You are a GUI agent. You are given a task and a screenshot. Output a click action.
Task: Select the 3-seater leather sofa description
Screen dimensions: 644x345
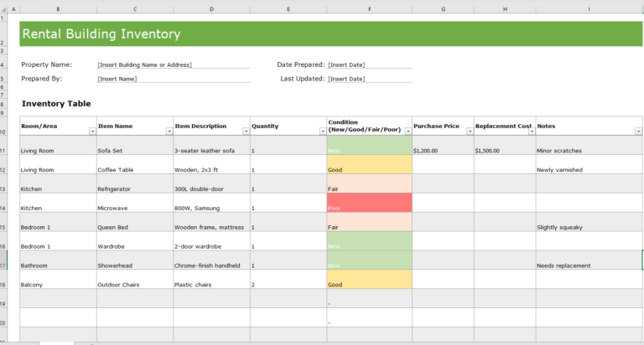[x=211, y=145]
